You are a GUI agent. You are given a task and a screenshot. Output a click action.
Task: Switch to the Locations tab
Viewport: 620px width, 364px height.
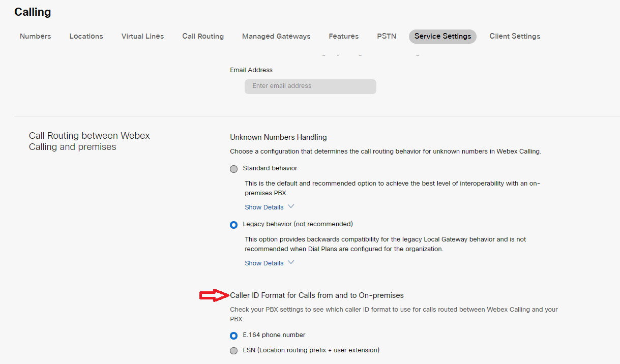86,36
